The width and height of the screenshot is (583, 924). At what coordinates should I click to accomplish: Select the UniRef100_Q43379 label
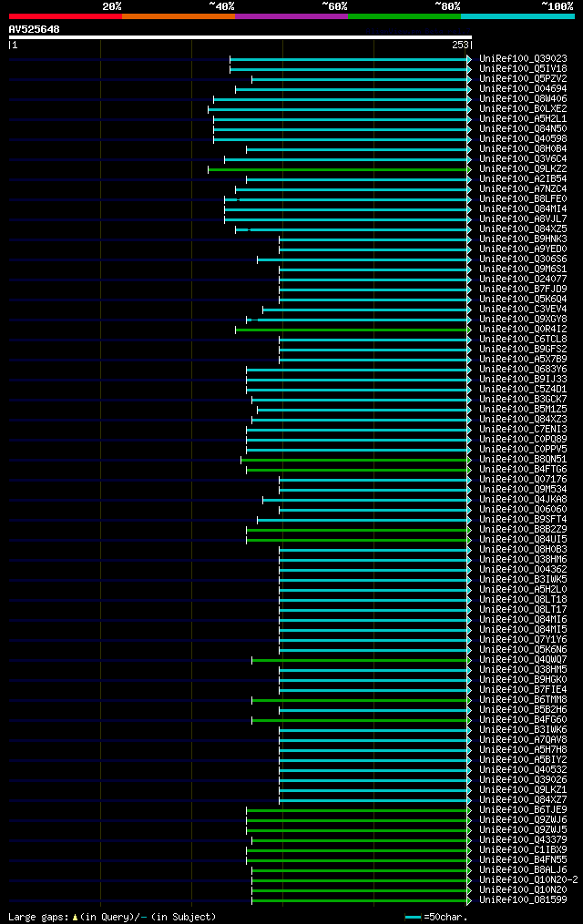click(x=523, y=840)
